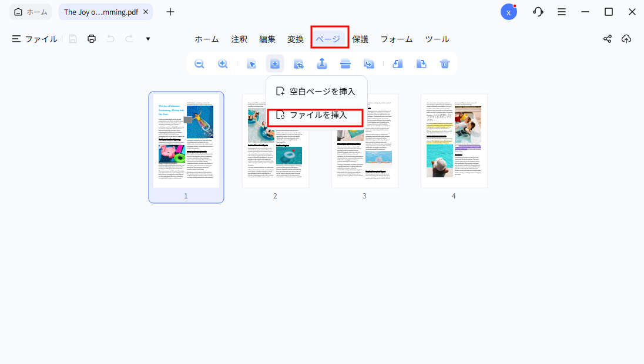Screen dimensions: 644x364
Task: Switch to the 注釈 tab
Action: pos(239,39)
